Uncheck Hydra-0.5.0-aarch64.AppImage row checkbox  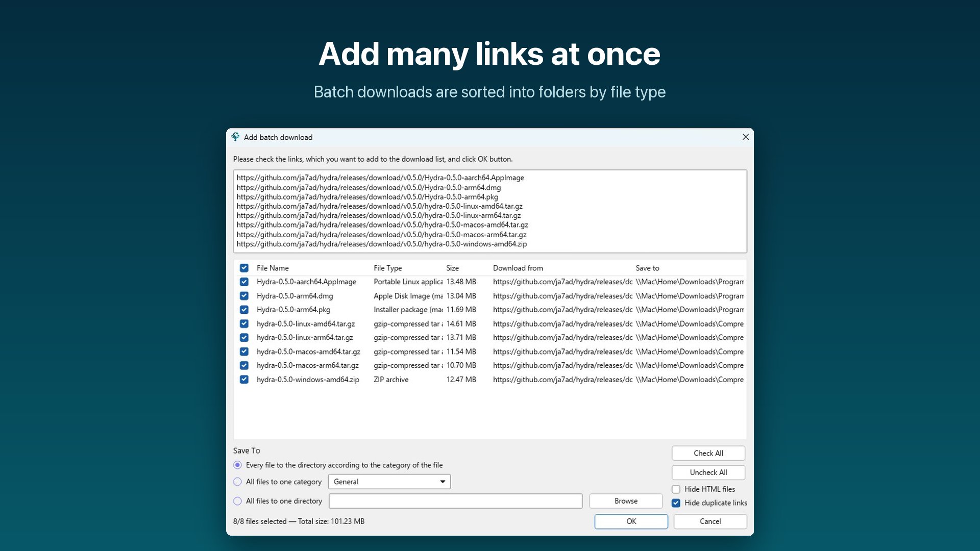pos(244,282)
